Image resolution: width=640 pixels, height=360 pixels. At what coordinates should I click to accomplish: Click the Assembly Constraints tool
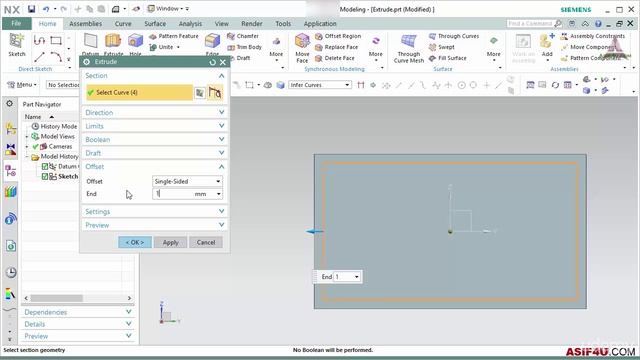point(593,36)
